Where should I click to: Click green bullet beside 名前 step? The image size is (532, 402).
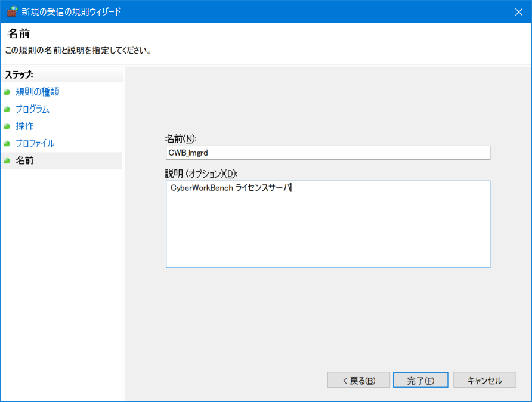pos(7,160)
